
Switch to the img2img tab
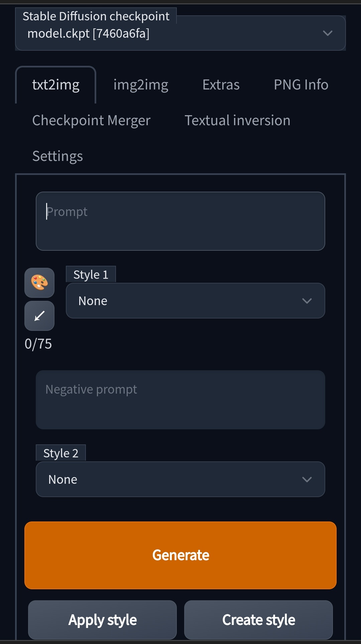click(x=141, y=84)
